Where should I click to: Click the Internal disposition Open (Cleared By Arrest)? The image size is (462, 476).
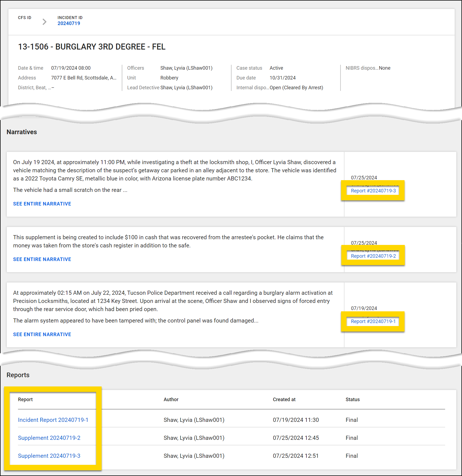point(296,87)
